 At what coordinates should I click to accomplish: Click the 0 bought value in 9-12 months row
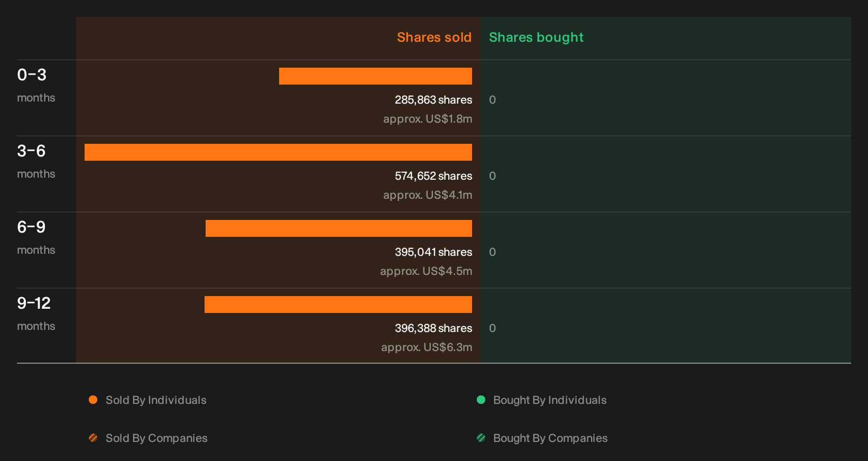coord(492,328)
